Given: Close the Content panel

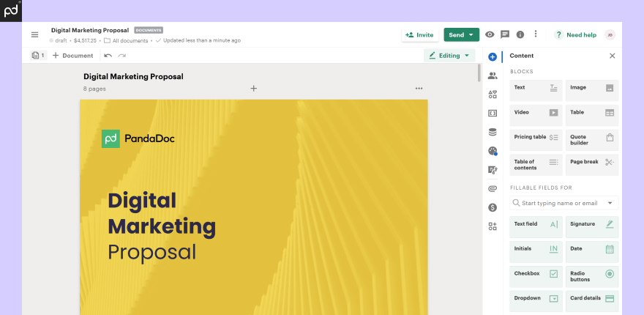Looking at the screenshot, I should tap(612, 56).
